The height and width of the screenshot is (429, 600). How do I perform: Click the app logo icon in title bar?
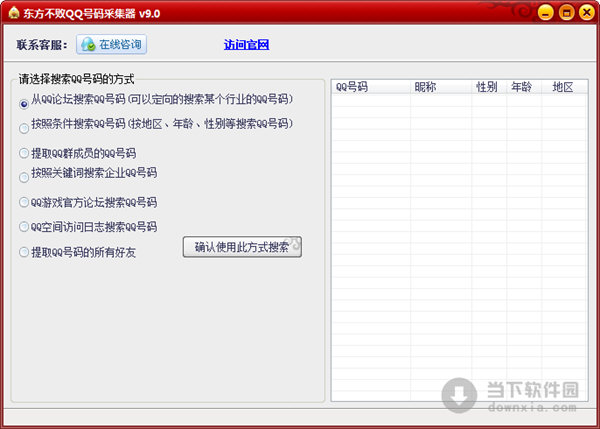click(x=13, y=13)
